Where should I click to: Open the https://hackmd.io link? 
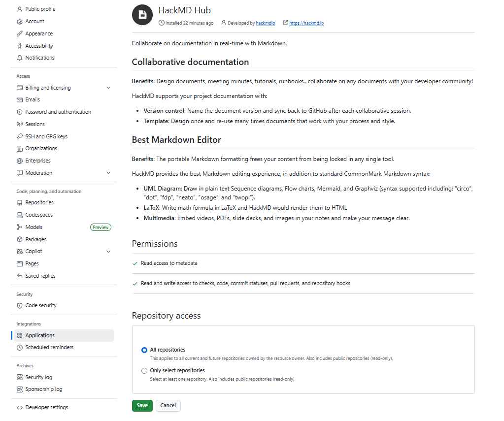pyautogui.click(x=306, y=23)
